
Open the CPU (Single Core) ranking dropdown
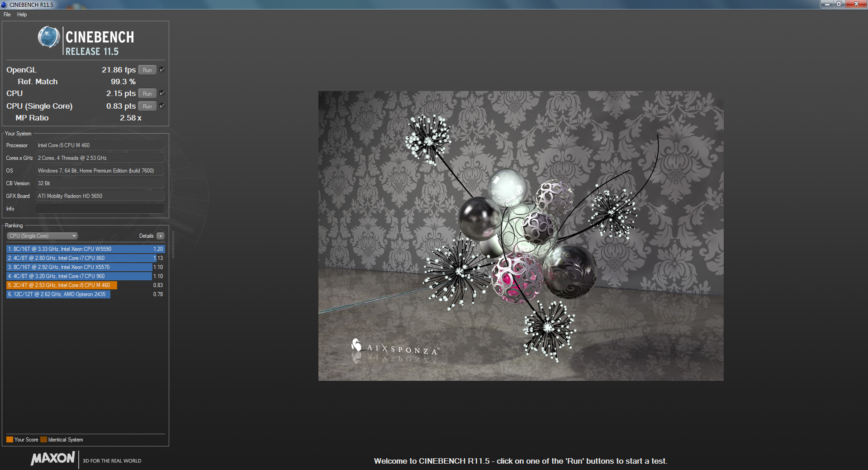point(43,236)
